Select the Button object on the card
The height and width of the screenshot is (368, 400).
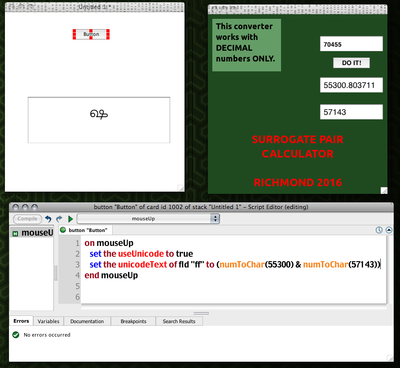tap(91, 34)
